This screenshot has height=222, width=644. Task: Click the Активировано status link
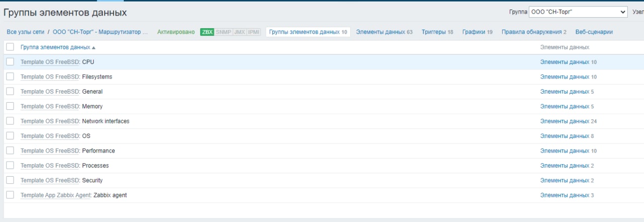click(x=176, y=32)
